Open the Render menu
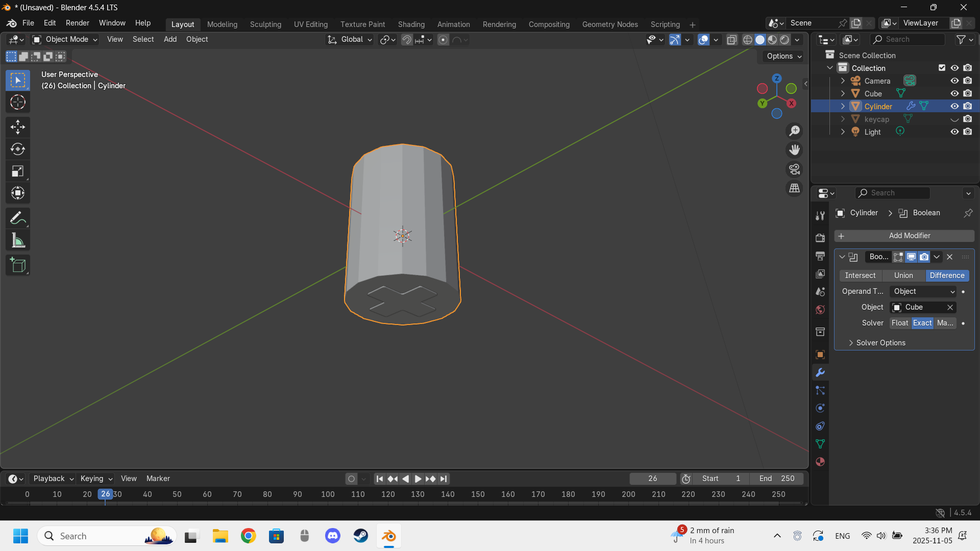The image size is (980, 551). coord(77,23)
